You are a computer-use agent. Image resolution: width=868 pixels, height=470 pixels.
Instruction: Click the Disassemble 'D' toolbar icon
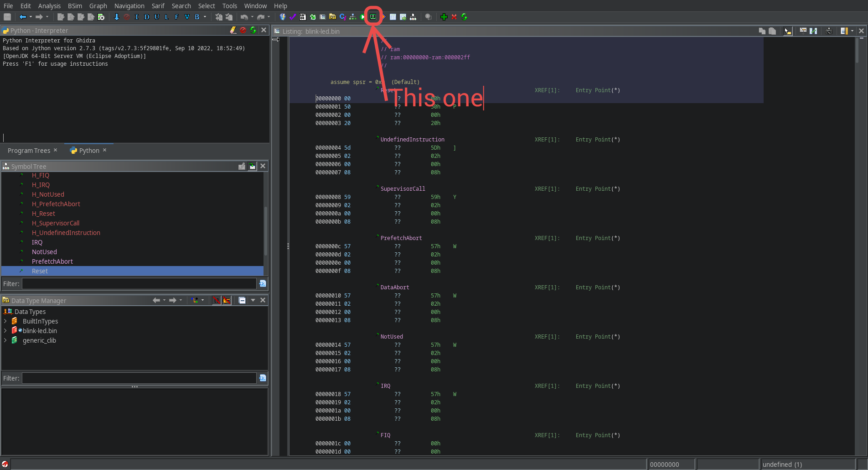[x=146, y=17]
